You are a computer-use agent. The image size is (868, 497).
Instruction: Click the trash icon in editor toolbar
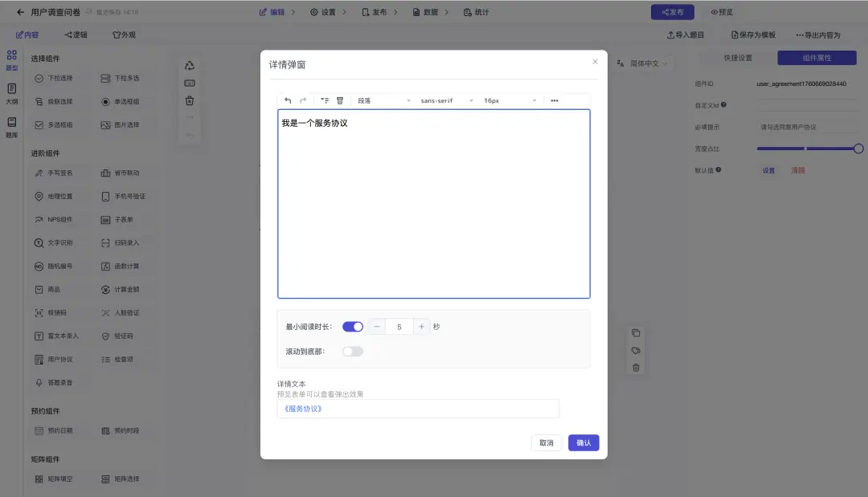pos(340,100)
